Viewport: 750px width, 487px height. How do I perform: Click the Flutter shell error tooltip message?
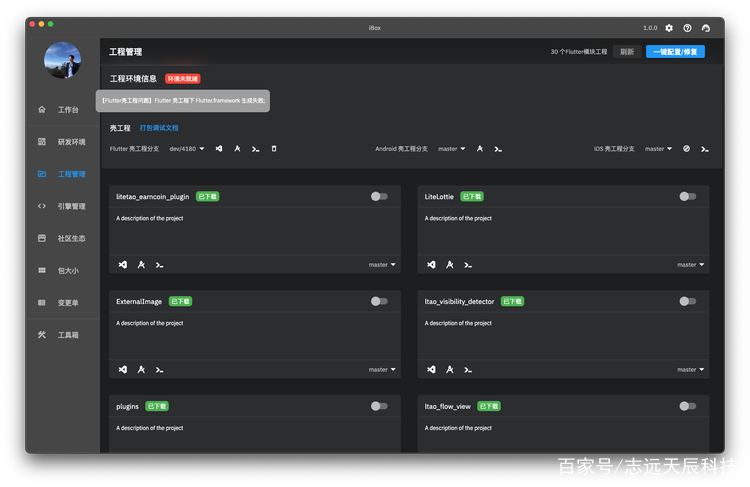pos(183,101)
